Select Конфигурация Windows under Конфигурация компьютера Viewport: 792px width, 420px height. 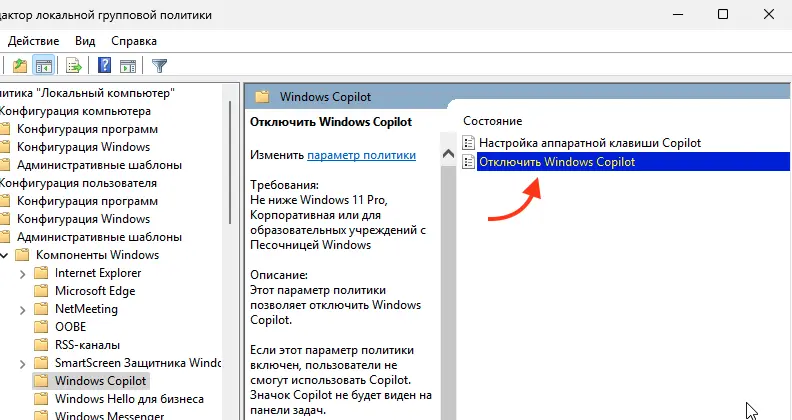(x=83, y=147)
